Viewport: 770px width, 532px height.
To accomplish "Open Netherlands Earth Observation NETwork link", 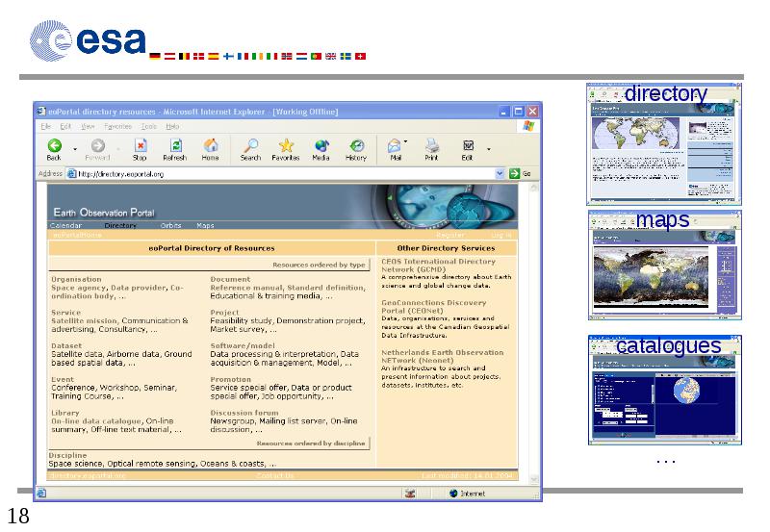I will (x=443, y=356).
